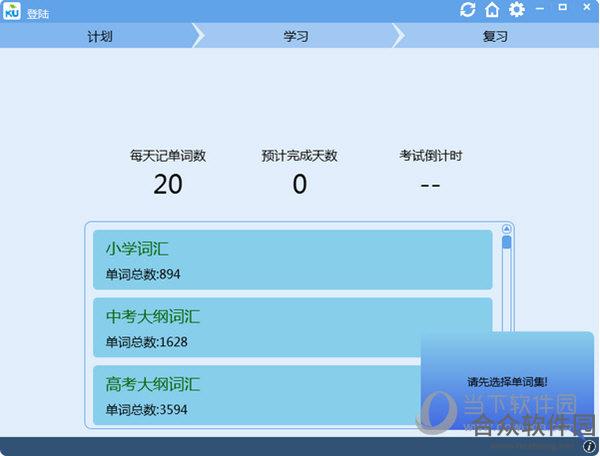Viewport: 600px width, 456px height.
Task: Click the 单词总数:1628 text
Action: coord(147,342)
